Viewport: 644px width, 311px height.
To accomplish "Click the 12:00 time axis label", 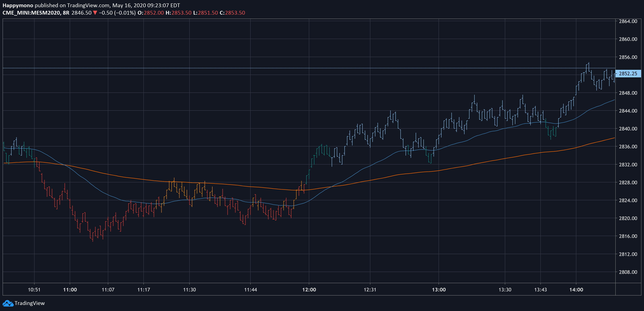I will tap(309, 290).
